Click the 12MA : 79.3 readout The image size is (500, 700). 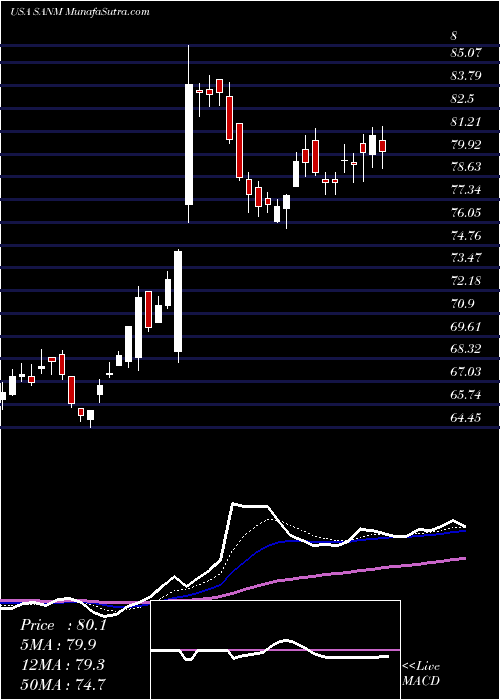[x=62, y=665]
